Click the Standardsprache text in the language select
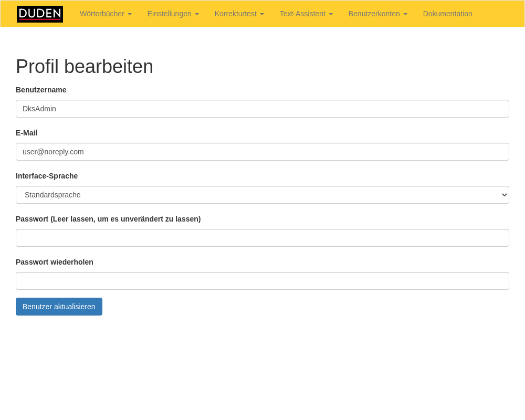The width and height of the screenshot is (525, 420). tap(52, 195)
